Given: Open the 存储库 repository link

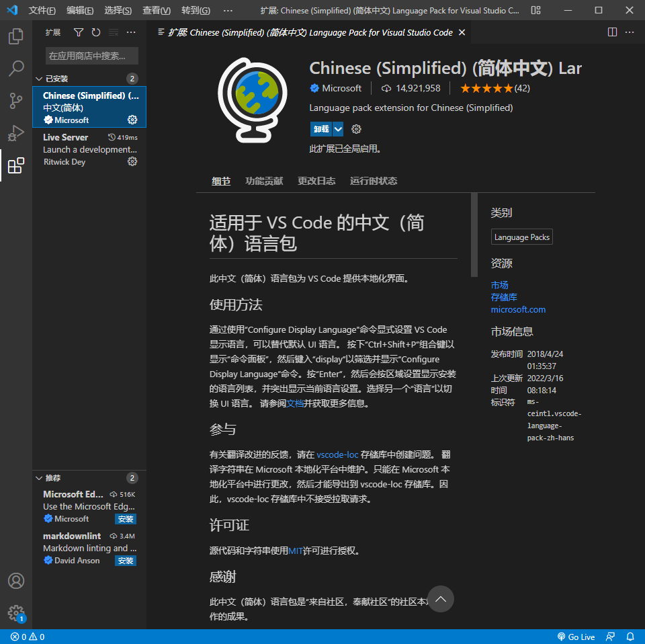Looking at the screenshot, I should point(504,297).
